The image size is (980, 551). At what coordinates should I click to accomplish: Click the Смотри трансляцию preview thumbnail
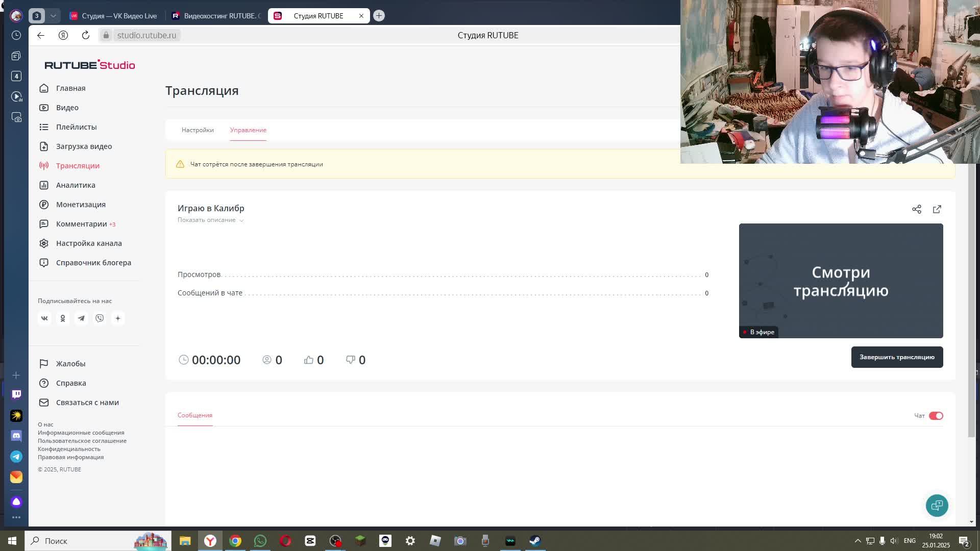[841, 281]
